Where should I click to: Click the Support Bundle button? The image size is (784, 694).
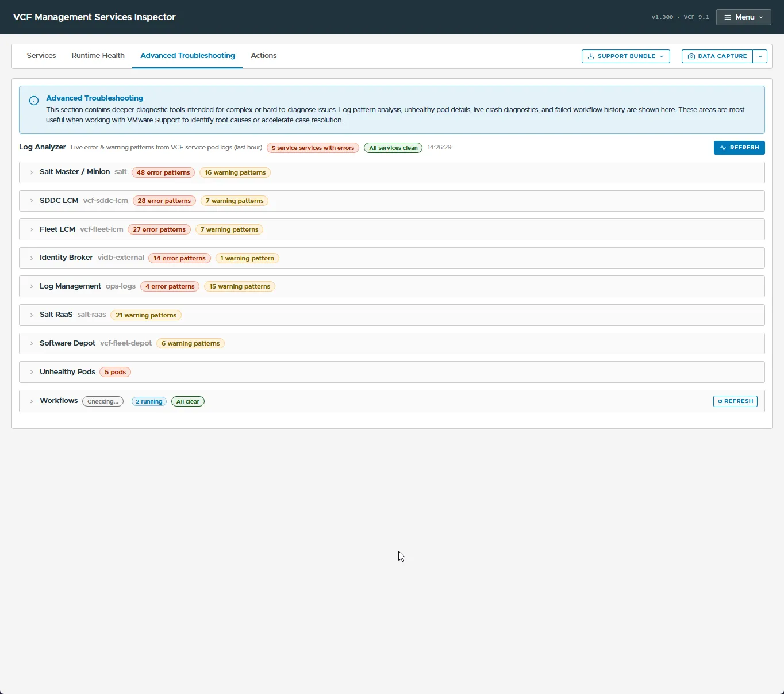(625, 56)
